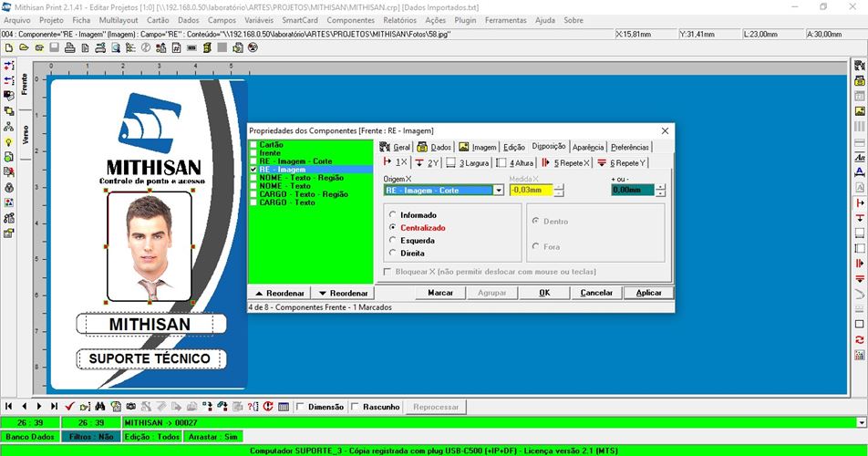
Task: Click the yellow filing cabinet icon
Action: point(207,48)
